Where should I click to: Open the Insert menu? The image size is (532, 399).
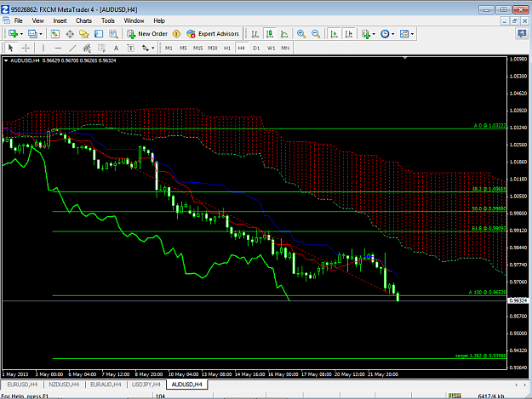click(x=60, y=20)
